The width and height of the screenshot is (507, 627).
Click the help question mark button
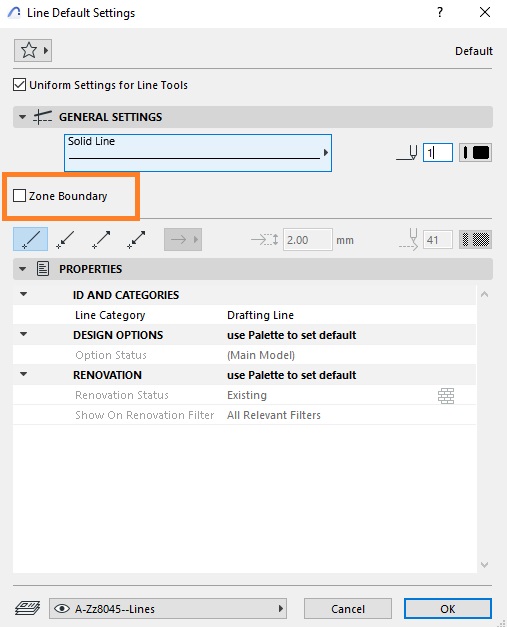click(440, 12)
